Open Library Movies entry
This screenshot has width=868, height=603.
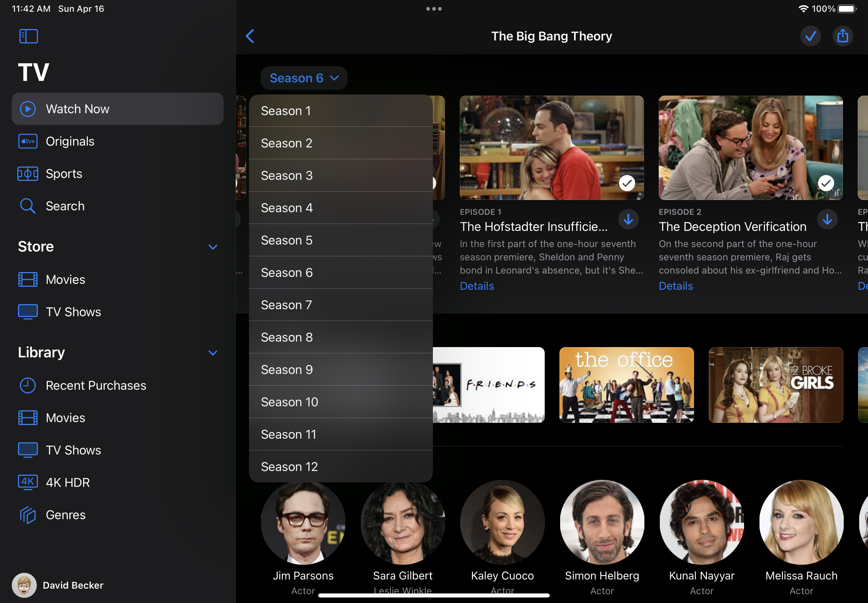[118, 418]
